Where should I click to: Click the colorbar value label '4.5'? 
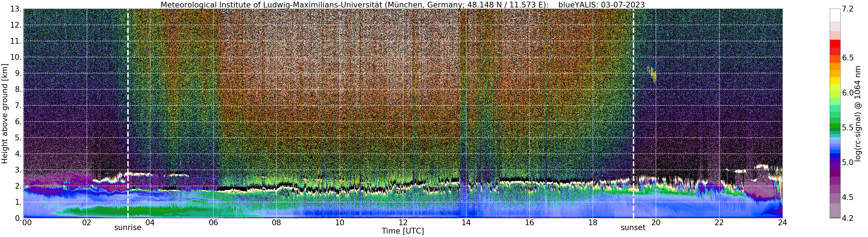pyautogui.click(x=848, y=197)
